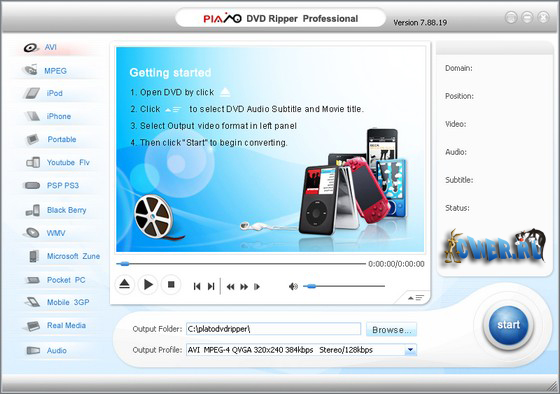Open the leftmost title-bar round button

(x=511, y=17)
